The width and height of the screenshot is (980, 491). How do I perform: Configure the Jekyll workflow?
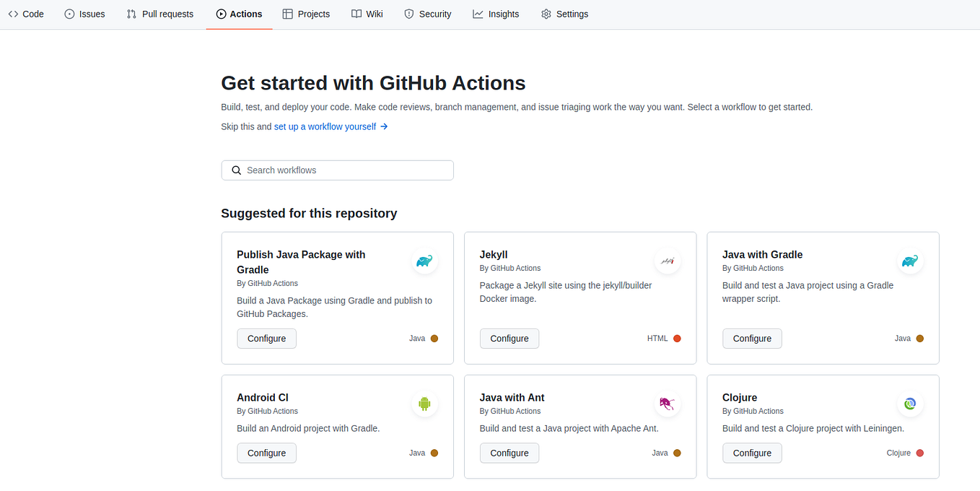coord(509,338)
